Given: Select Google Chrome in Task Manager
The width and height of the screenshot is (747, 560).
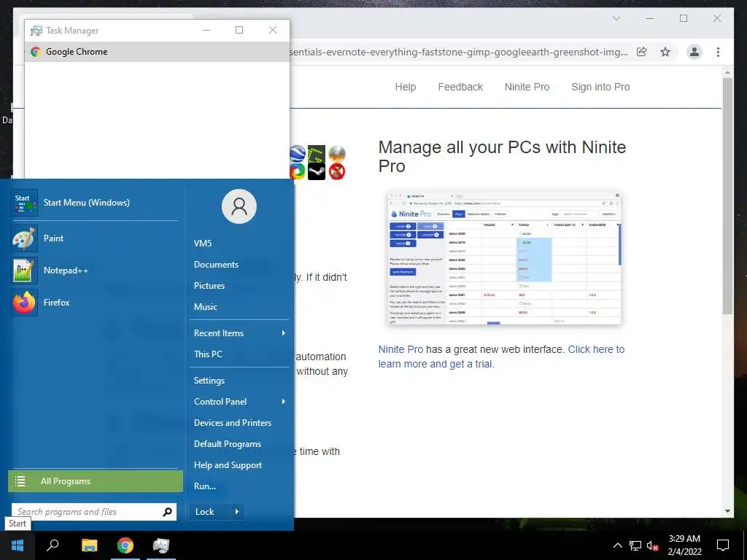Looking at the screenshot, I should (x=157, y=52).
